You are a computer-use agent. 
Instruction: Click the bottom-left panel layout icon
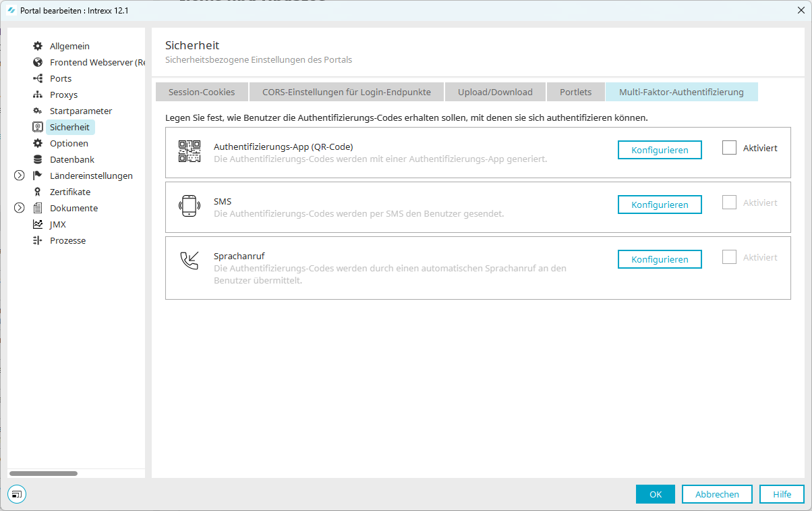17,494
